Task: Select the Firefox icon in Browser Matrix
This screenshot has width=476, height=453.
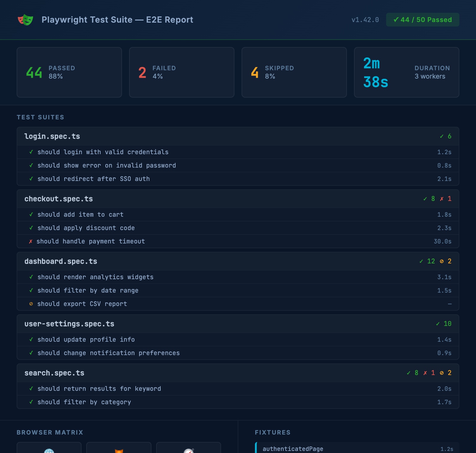Action: point(119,451)
